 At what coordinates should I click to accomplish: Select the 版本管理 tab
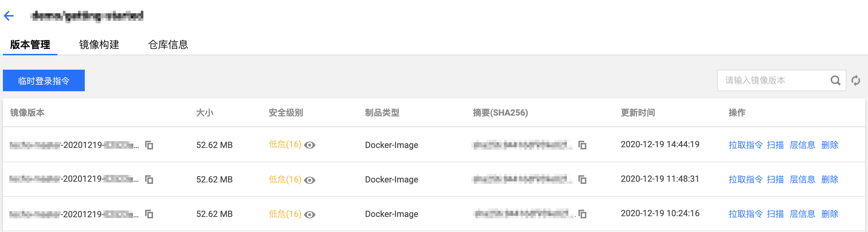pos(30,45)
